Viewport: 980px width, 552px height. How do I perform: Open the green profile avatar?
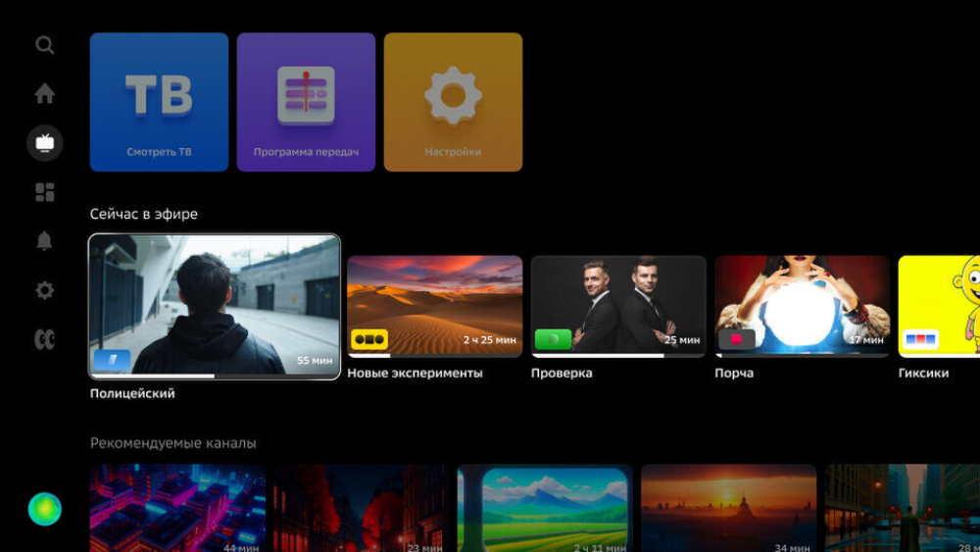click(x=44, y=509)
